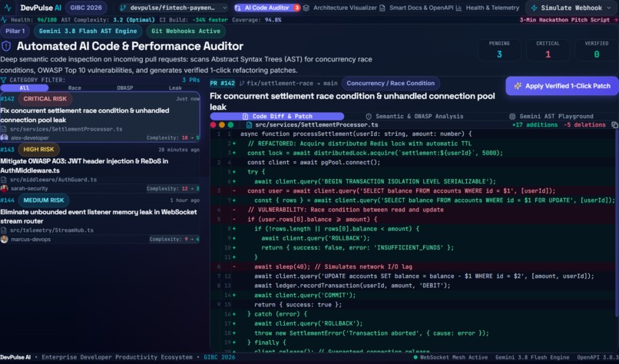Screen dimensions: 619x364
Task: Open the 3-Min Hackathon Pitch Script link
Action: pos(568,20)
